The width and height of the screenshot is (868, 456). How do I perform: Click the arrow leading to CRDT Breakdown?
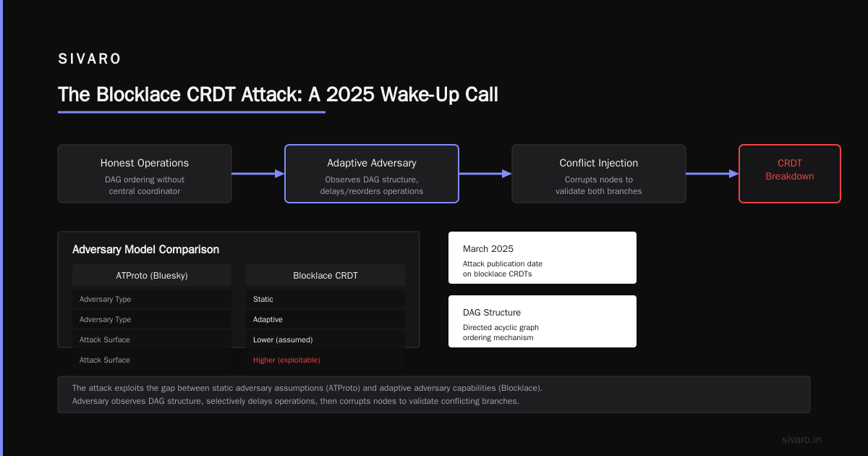tap(712, 174)
